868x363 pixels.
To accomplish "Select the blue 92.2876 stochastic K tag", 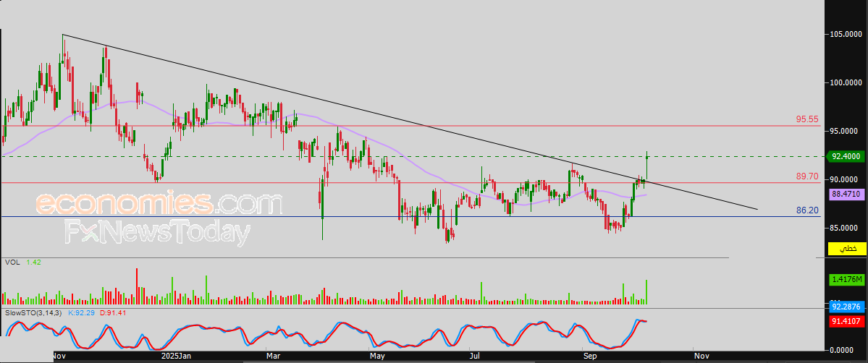I will pyautogui.click(x=846, y=305).
